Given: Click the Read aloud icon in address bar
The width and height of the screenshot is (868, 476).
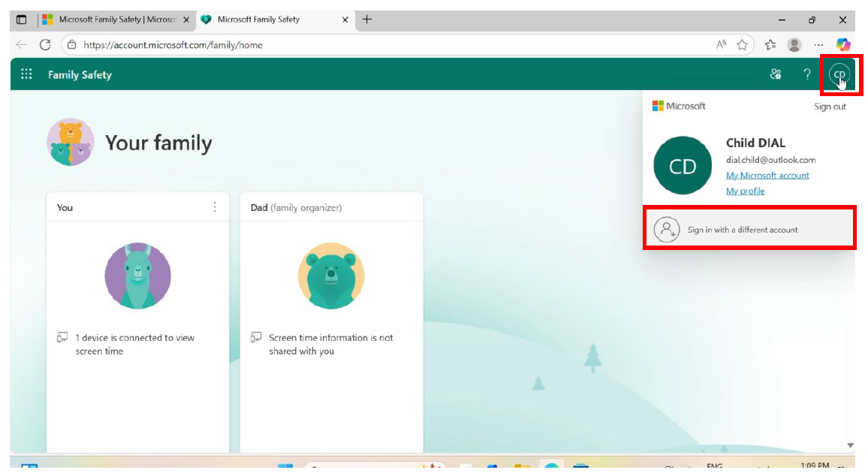Looking at the screenshot, I should tap(722, 45).
